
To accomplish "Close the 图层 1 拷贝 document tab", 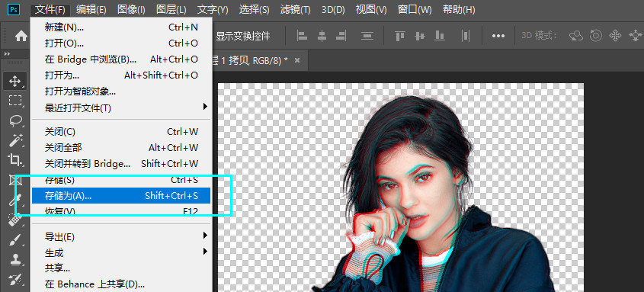I will [x=297, y=60].
